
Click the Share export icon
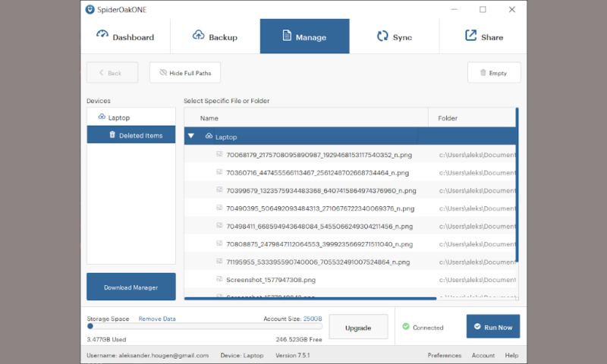click(470, 36)
